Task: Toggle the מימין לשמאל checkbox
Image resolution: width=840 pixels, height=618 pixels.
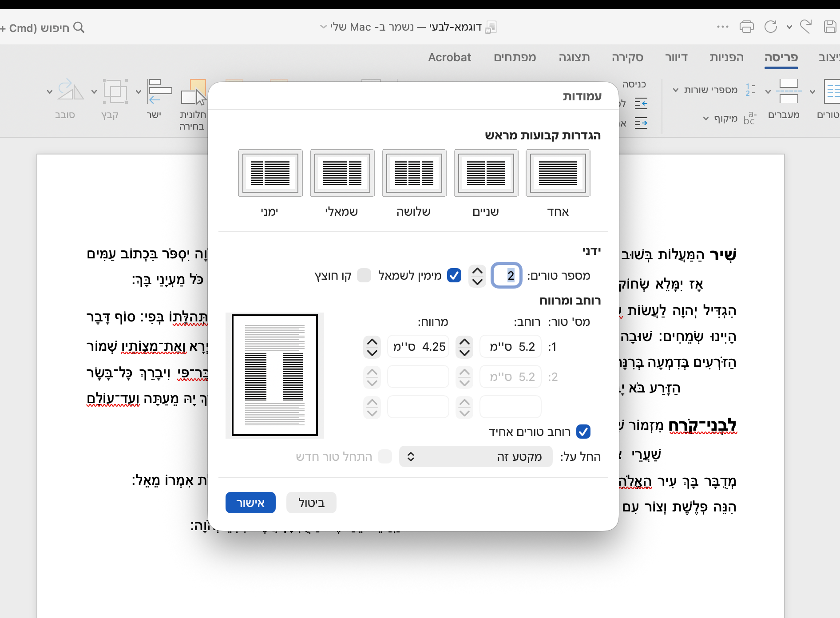Action: click(x=454, y=275)
